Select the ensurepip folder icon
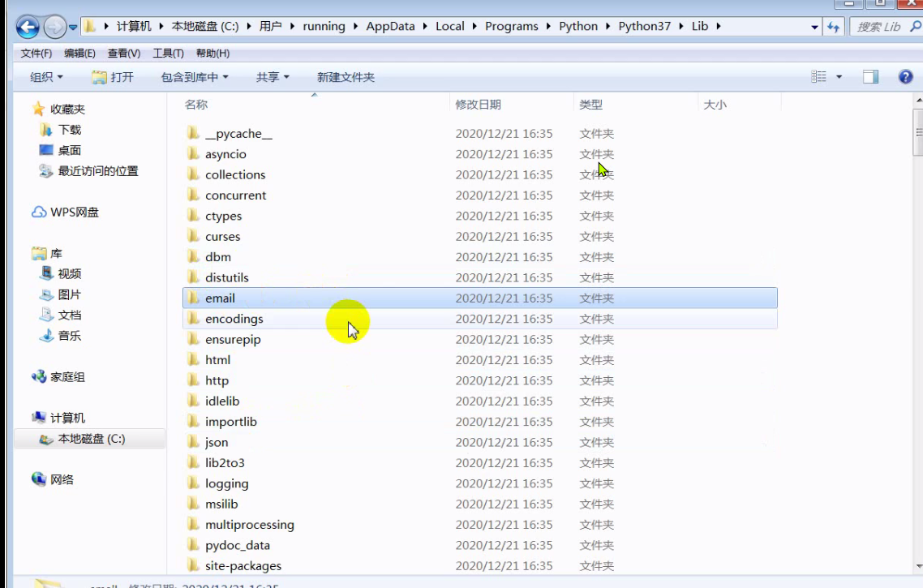Viewport: 923px width, 588px height. pyautogui.click(x=193, y=339)
